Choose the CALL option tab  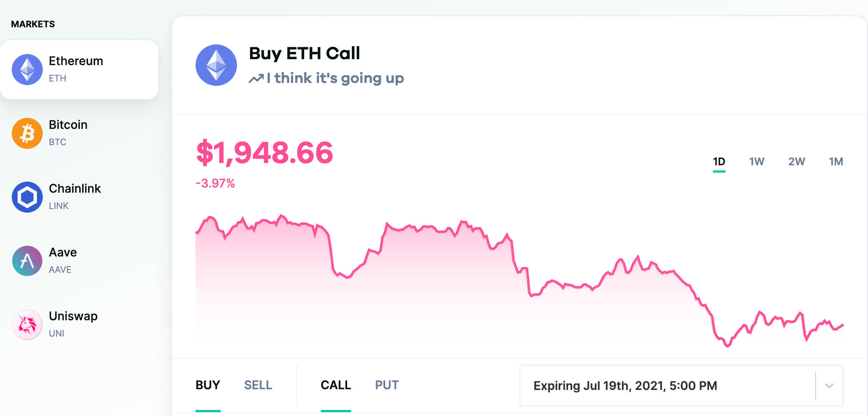click(x=335, y=385)
